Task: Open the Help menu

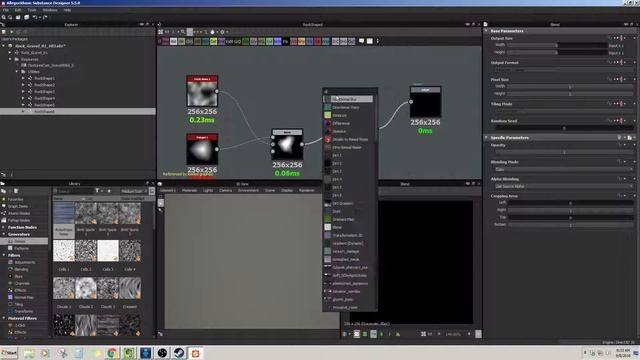Action: click(67, 10)
